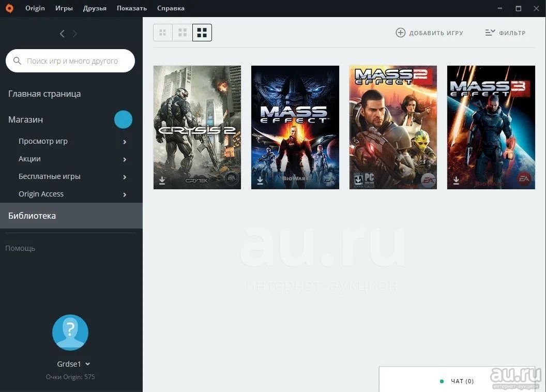The width and height of the screenshot is (546, 392).
Task: Go back with the left arrow
Action: [62, 34]
